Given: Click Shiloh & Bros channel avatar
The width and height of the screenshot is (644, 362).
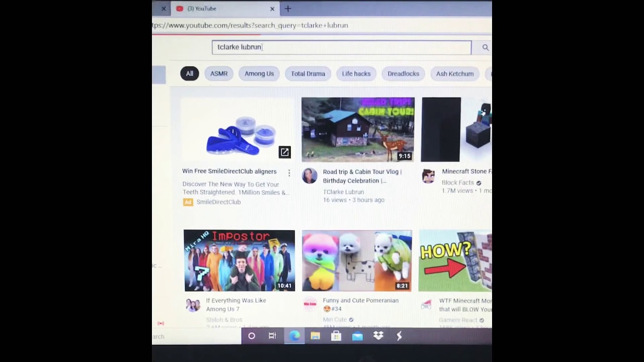Looking at the screenshot, I should (193, 305).
